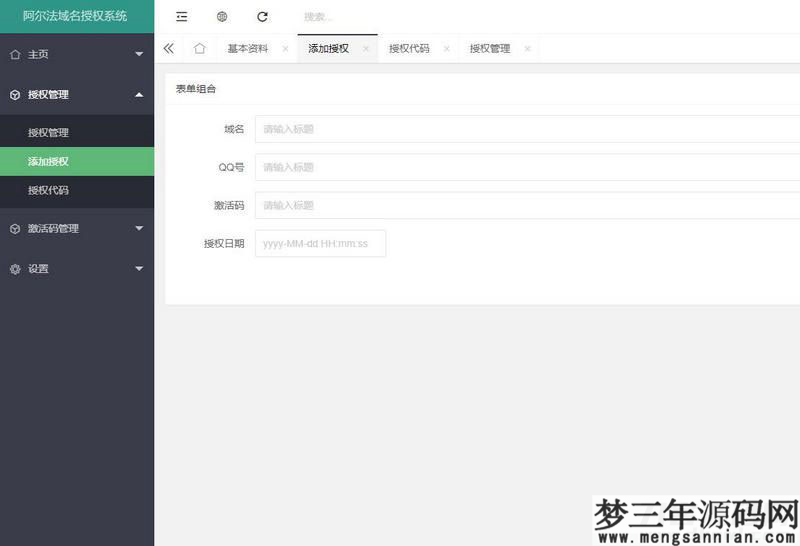This screenshot has width=800, height=546.
Task: Focus the QQ号 input field
Action: click(x=528, y=167)
